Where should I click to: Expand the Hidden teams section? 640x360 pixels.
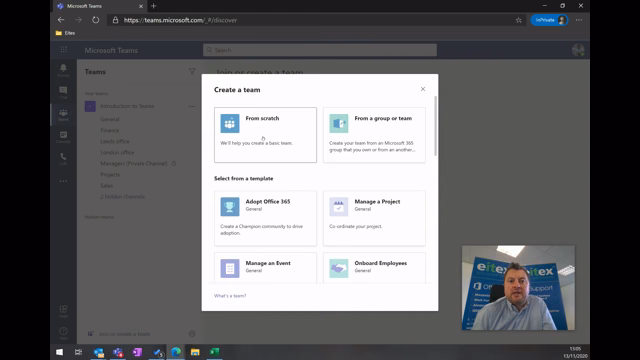(99, 217)
